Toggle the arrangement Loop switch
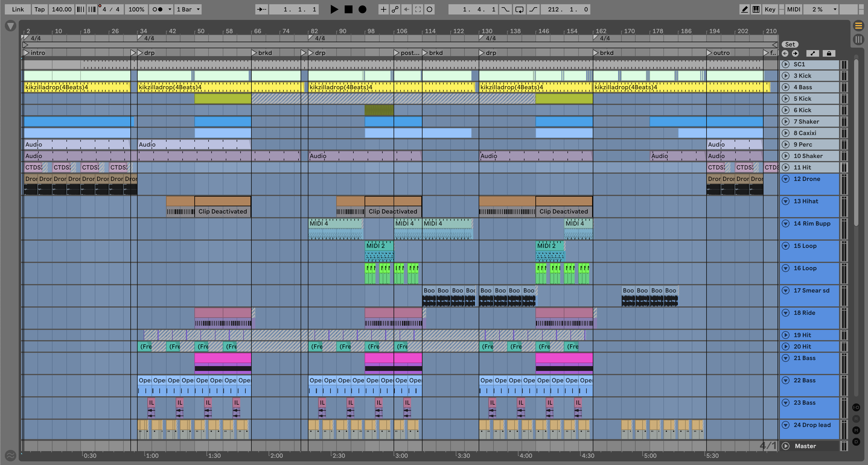Viewport: 868px width, 465px height. point(519,9)
